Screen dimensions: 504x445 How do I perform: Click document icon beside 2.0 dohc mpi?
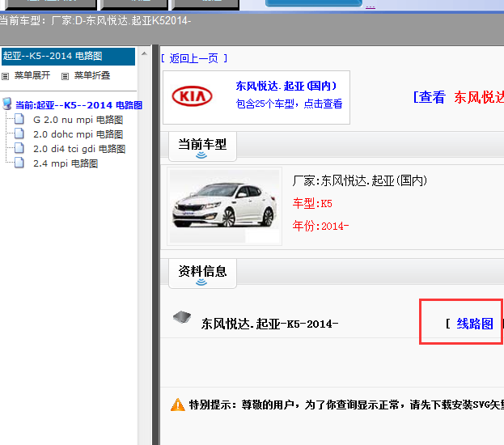tap(19, 133)
